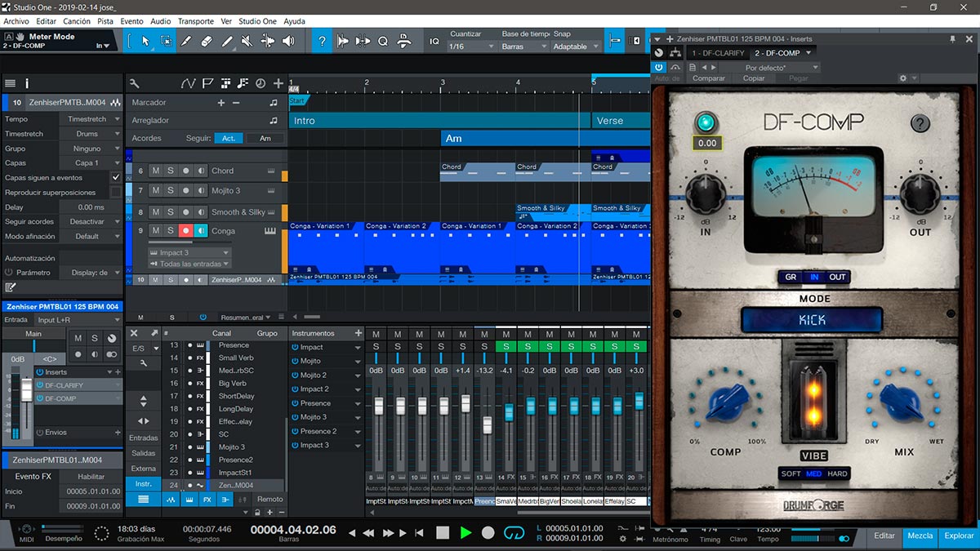Add an instrument with Instrumentos plus icon
980x551 pixels.
point(358,333)
